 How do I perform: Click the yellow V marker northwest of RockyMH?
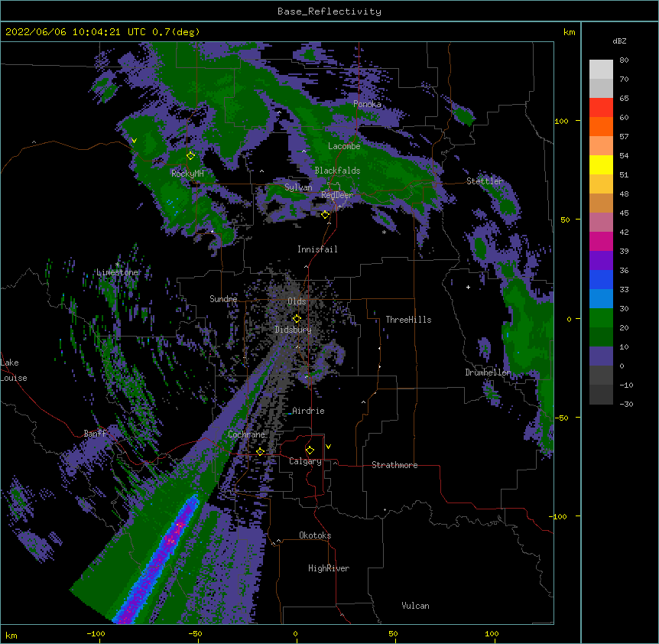coord(134,141)
